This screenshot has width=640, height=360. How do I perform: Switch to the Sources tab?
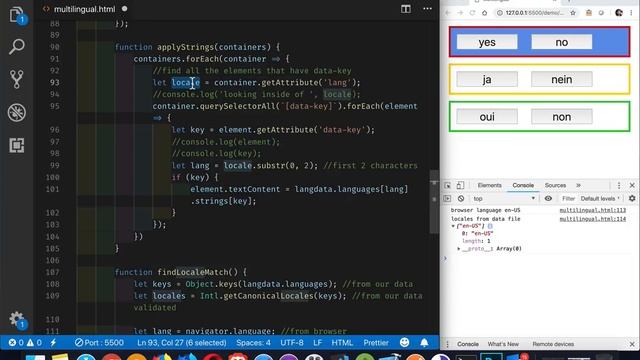pos(555,185)
